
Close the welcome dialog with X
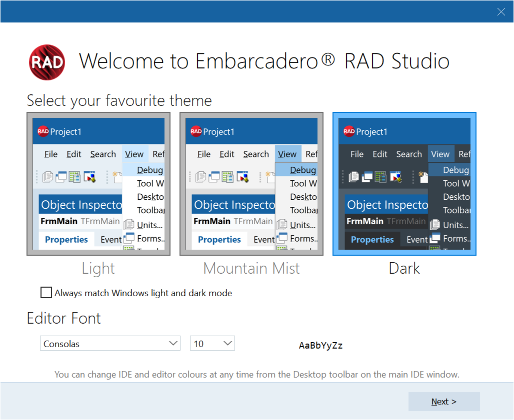501,12
